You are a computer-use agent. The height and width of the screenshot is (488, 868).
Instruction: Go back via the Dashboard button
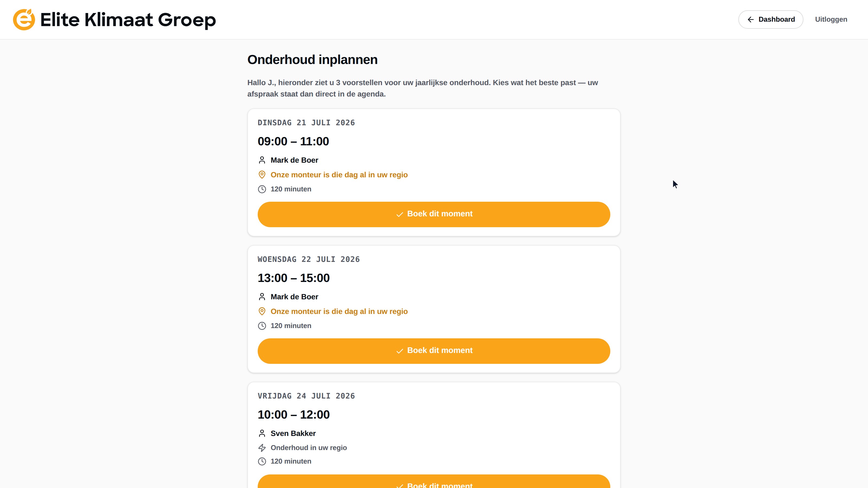coord(770,20)
